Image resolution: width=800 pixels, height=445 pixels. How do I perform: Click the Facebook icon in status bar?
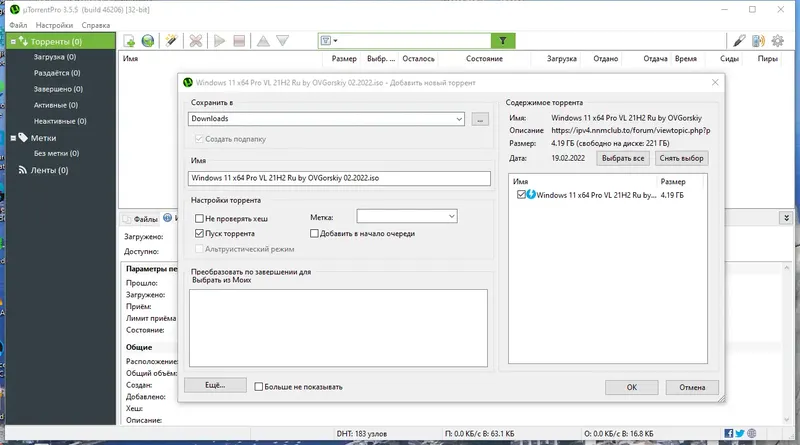[x=729, y=433]
